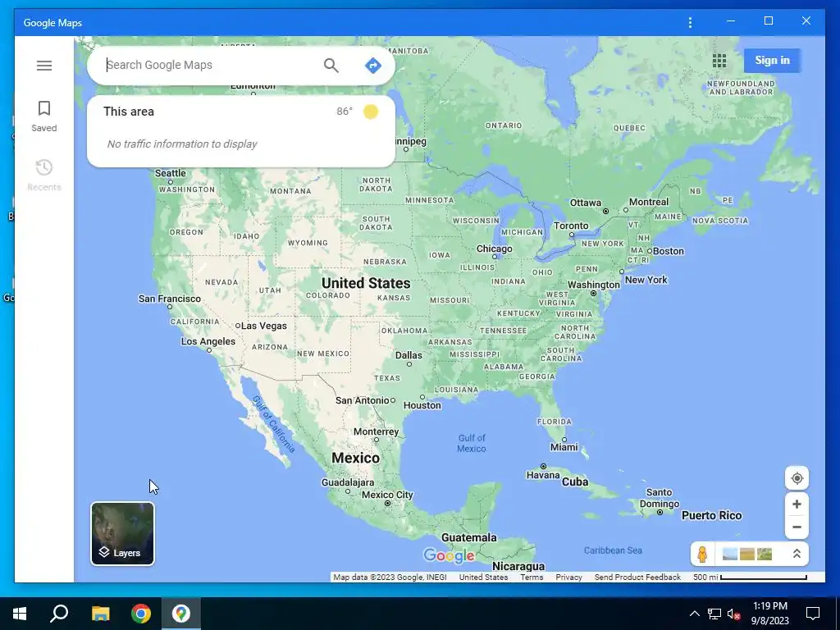Select Chicago on the map
Viewport: 840px width, 630px height.
pos(494,249)
